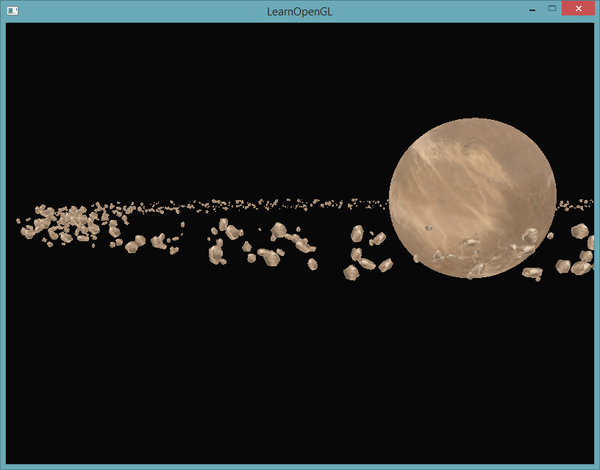Click the asteroid just below-right of the planet

coord(532,271)
